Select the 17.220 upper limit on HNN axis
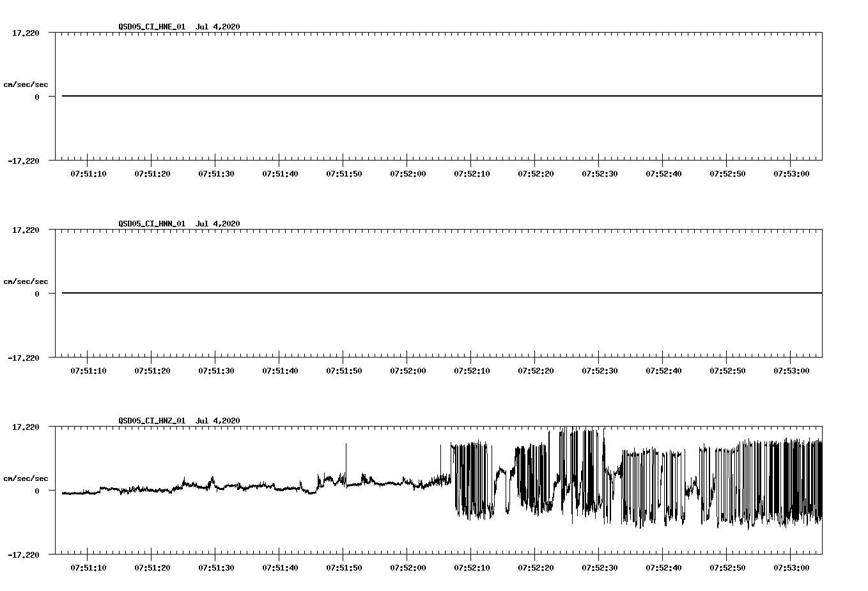The width and height of the screenshot is (868, 591). [26, 230]
